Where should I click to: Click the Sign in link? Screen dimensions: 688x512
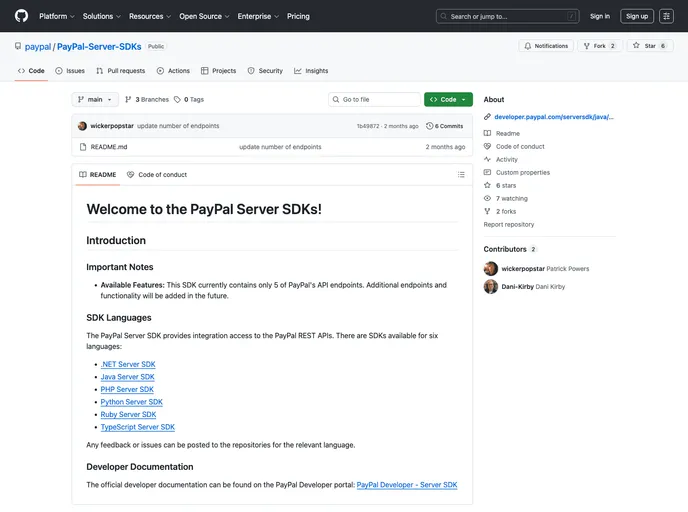[x=599, y=16]
